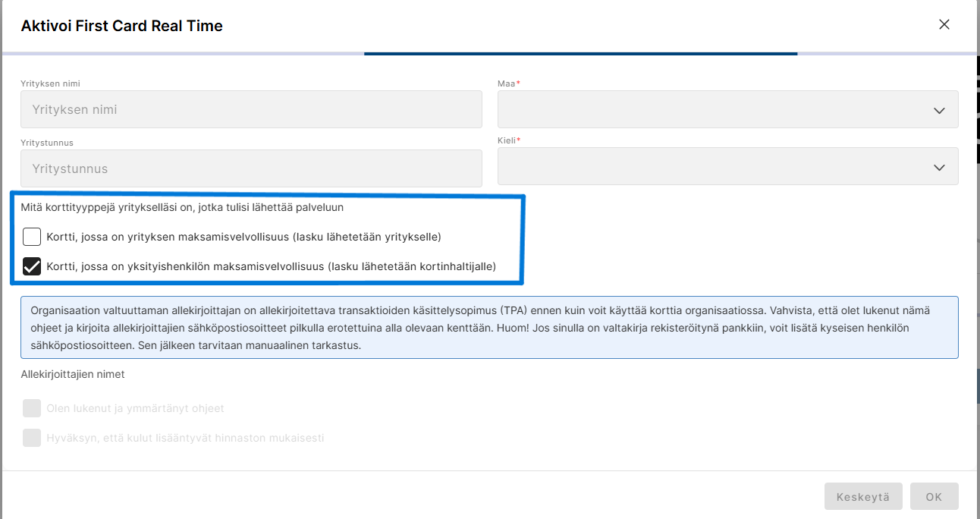980x519 pixels.
Task: Uncheck the yksityishenkilön maksamisvelvollisuus card checkbox
Action: click(32, 266)
